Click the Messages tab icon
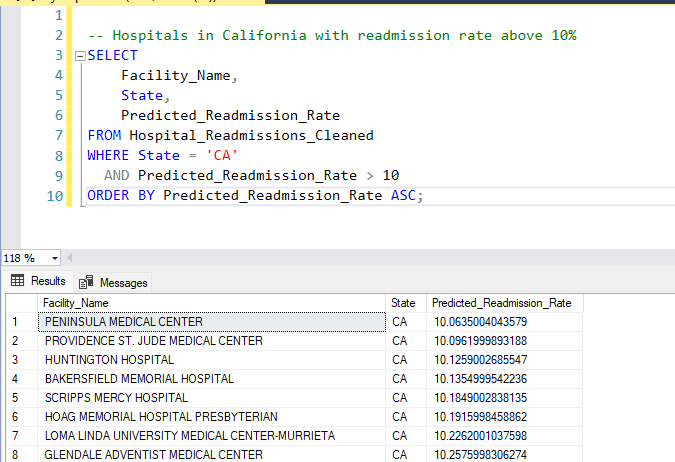This screenshot has width=675, height=462. (86, 282)
